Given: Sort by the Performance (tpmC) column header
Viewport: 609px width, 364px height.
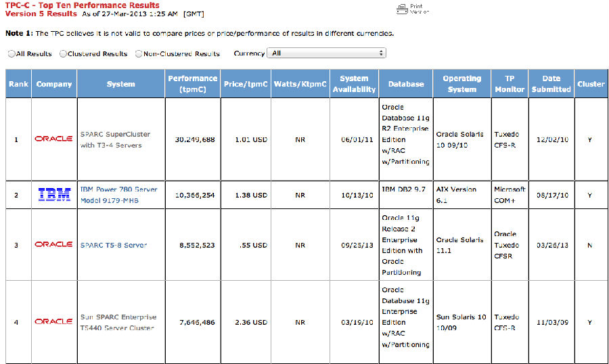Looking at the screenshot, I should 193,84.
